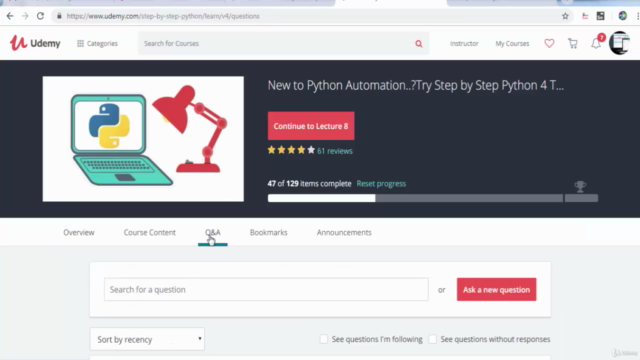640x360 pixels.
Task: Click the padlock icon in the address bar
Action: [x=59, y=16]
